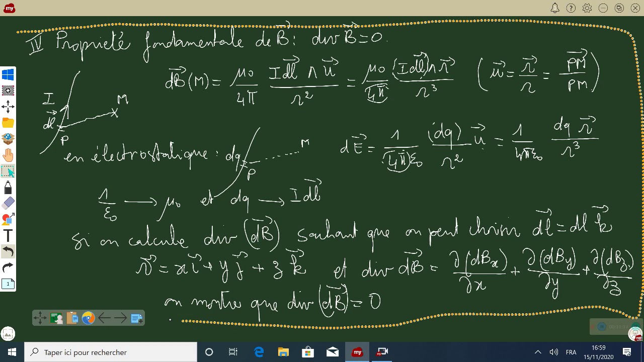Open the screen capture tool in left toolbar
This screenshot has width=644, height=362.
(8, 90)
